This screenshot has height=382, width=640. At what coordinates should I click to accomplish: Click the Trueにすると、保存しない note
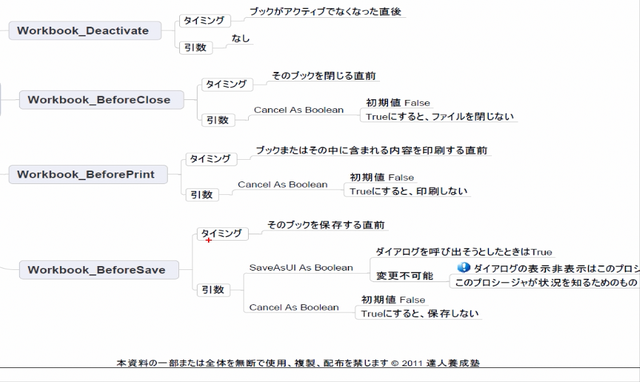pos(420,313)
